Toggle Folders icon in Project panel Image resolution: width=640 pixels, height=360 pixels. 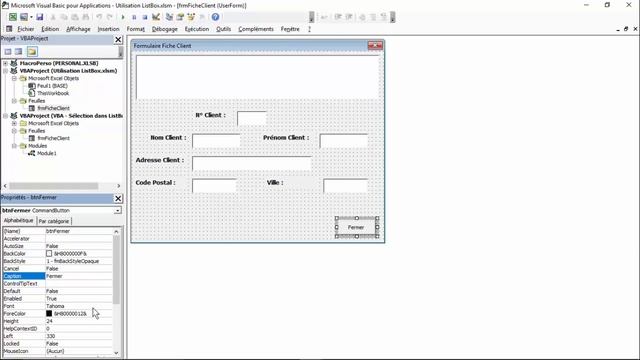[x=32, y=51]
